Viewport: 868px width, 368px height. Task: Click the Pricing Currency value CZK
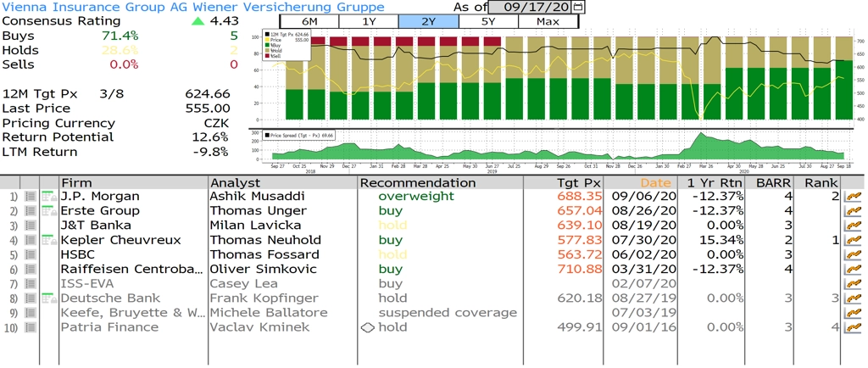216,123
